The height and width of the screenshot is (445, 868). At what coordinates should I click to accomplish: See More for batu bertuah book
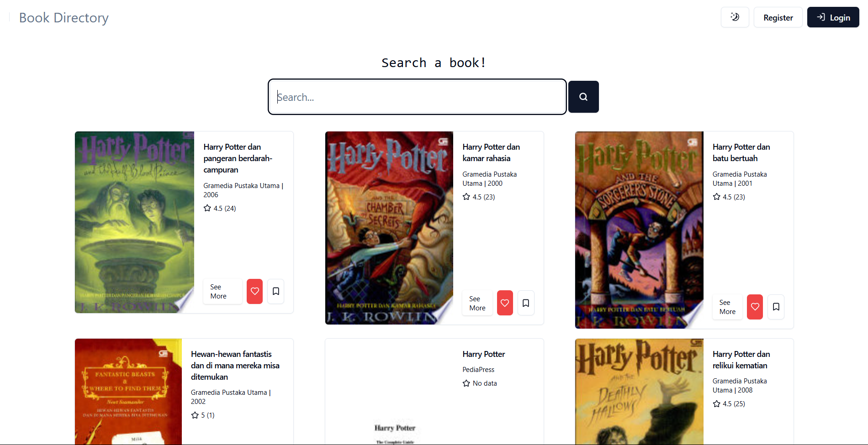pyautogui.click(x=727, y=307)
